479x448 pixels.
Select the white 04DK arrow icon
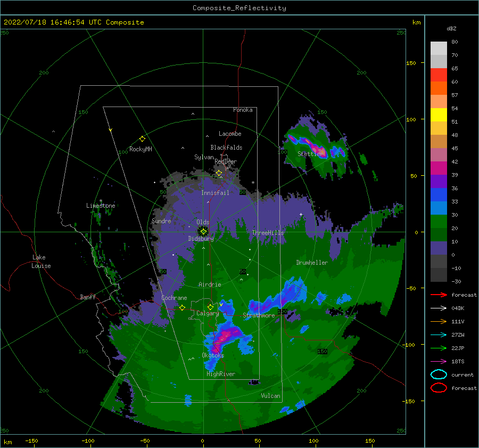(439, 308)
